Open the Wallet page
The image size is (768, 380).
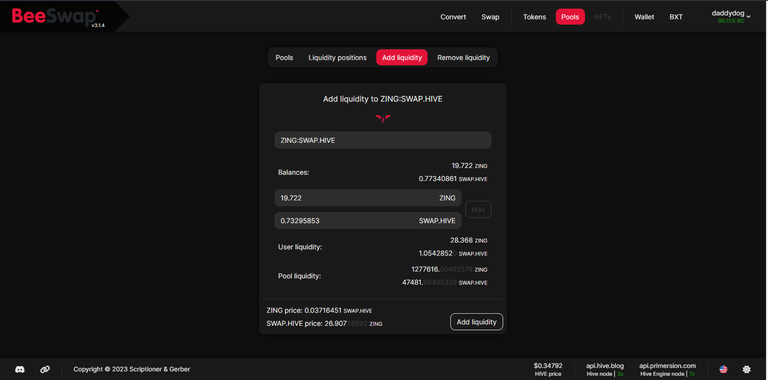[644, 17]
